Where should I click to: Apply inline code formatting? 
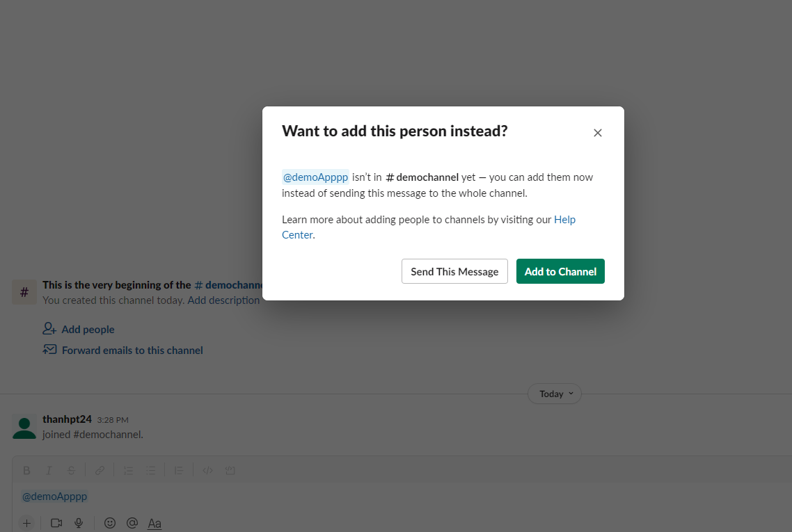207,470
